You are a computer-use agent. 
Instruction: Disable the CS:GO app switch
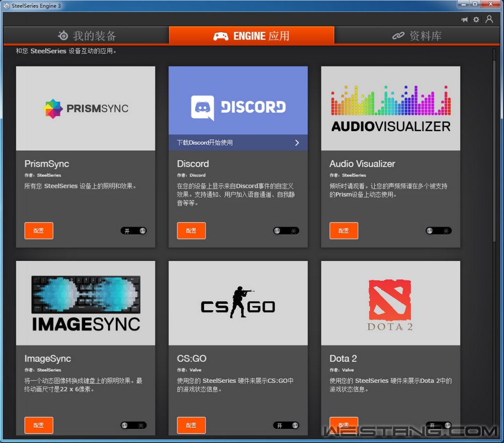pos(286,425)
